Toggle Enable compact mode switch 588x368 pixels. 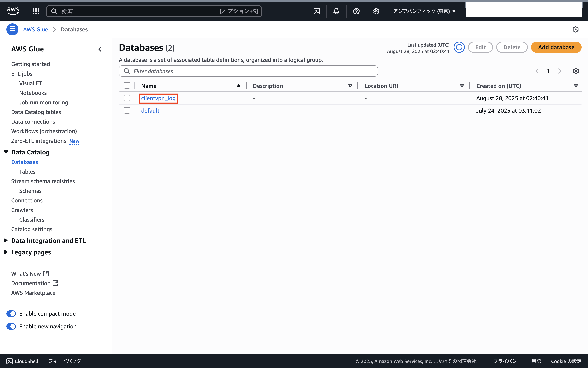[11, 313]
